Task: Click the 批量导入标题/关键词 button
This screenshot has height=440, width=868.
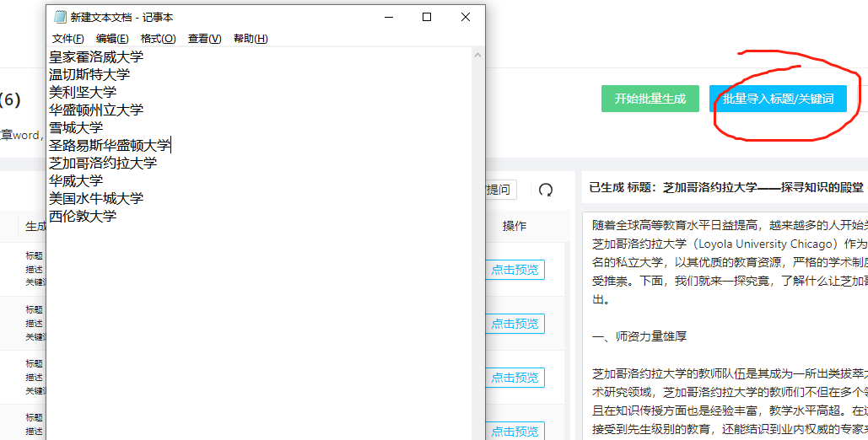Action: (x=778, y=99)
